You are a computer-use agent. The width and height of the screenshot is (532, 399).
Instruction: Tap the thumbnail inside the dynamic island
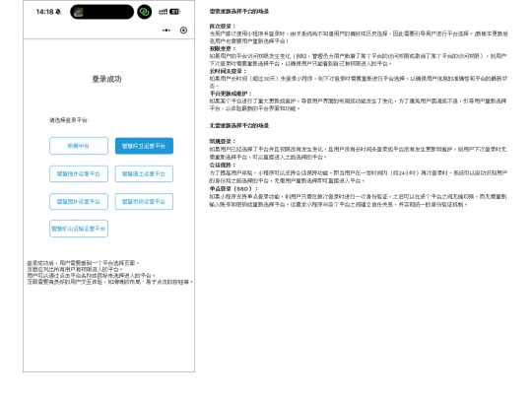click(79, 12)
